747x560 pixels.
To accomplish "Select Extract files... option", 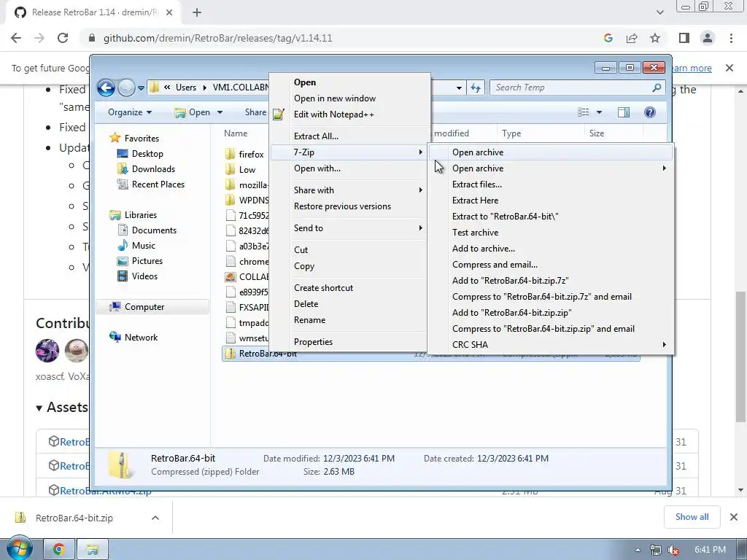I will pyautogui.click(x=551, y=184).
